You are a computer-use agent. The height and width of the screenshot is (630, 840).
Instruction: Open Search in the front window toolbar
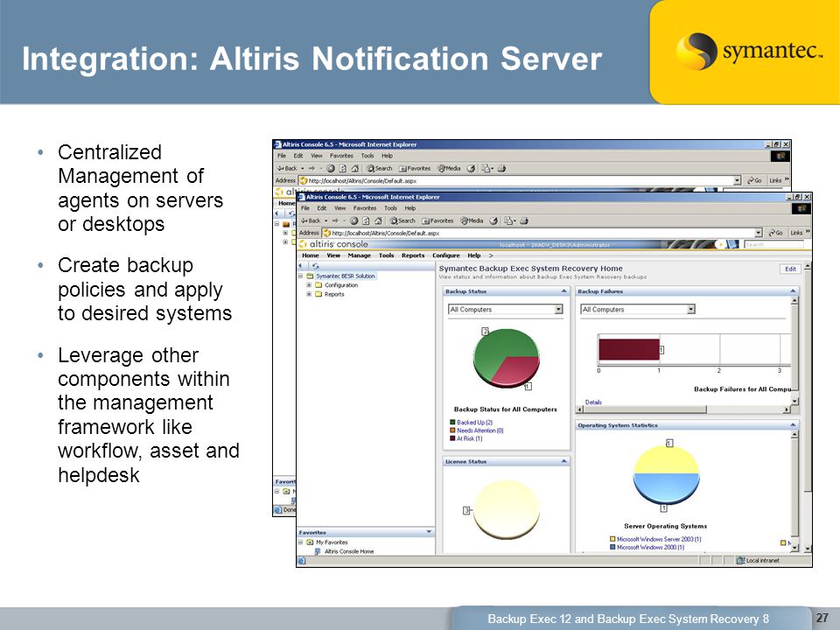point(402,220)
